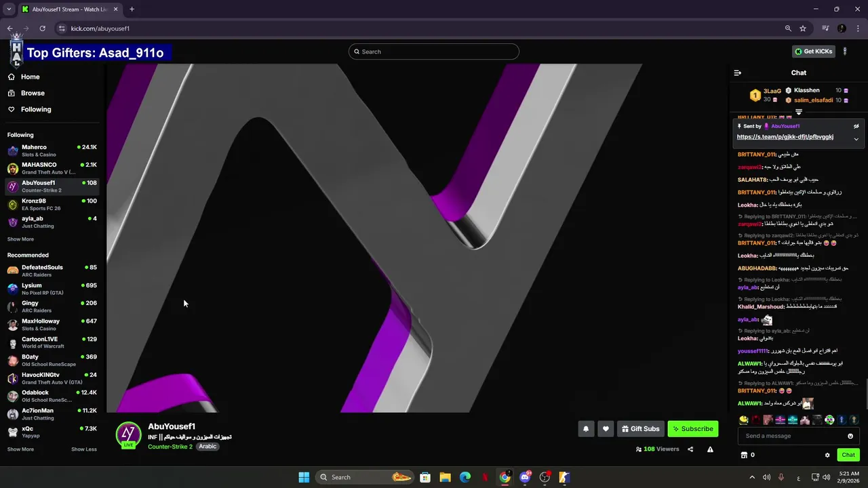Open xQc recommended channel
The image size is (868, 488).
52,432
